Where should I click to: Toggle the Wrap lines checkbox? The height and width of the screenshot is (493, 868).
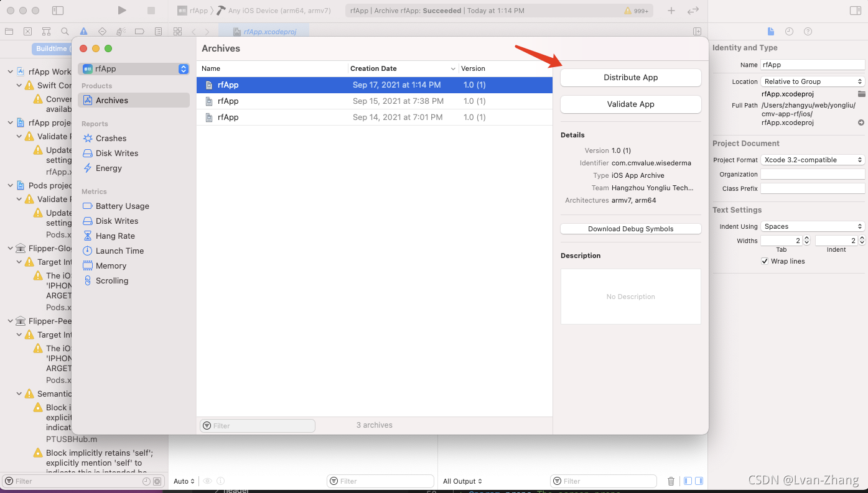[765, 261]
